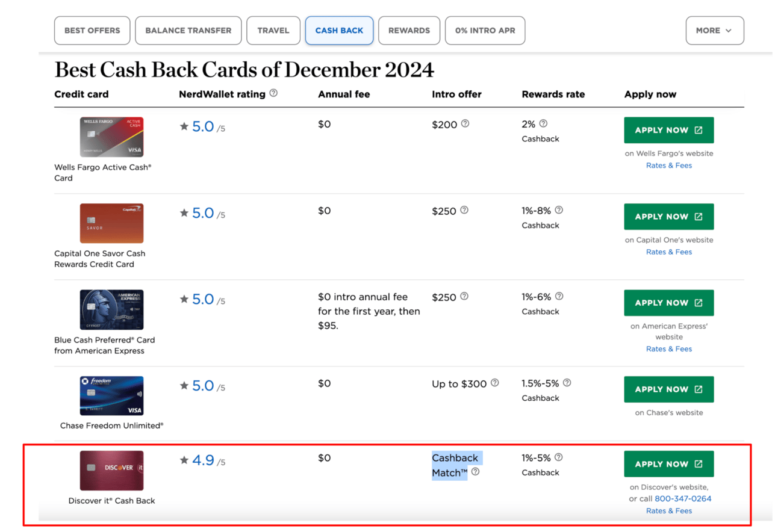Click Chase Freedom Unlimited name text
778x532 pixels.
point(112,425)
